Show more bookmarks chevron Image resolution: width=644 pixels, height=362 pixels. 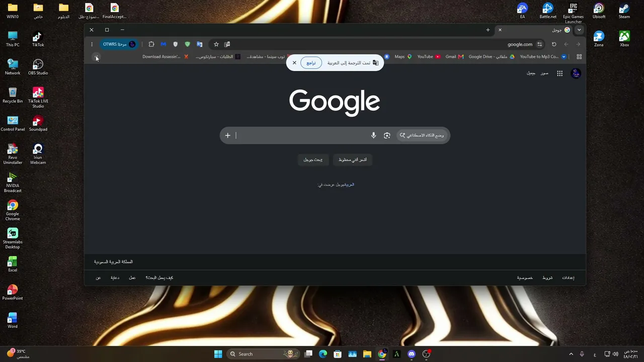[97, 57]
